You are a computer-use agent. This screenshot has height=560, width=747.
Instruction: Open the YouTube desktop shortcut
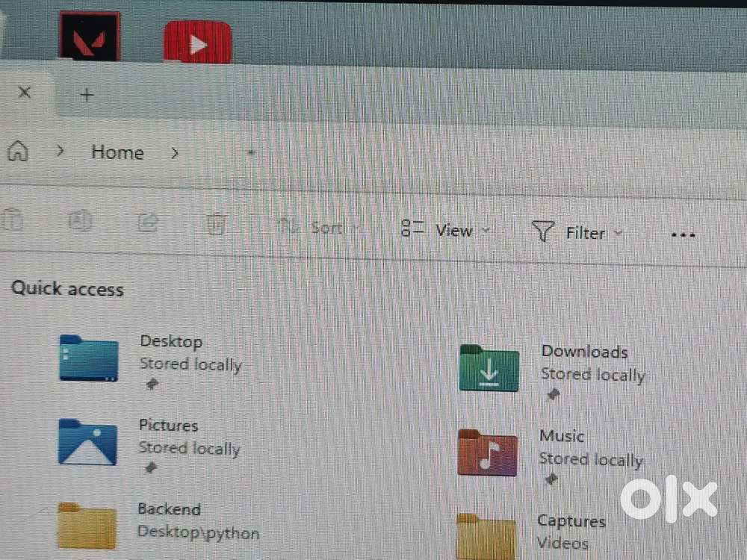point(197,43)
